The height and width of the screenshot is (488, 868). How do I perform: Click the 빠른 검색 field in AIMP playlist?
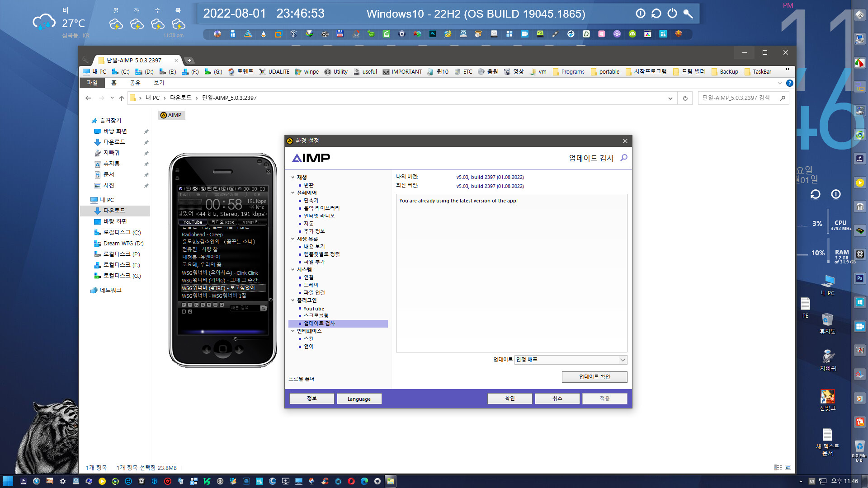point(245,308)
